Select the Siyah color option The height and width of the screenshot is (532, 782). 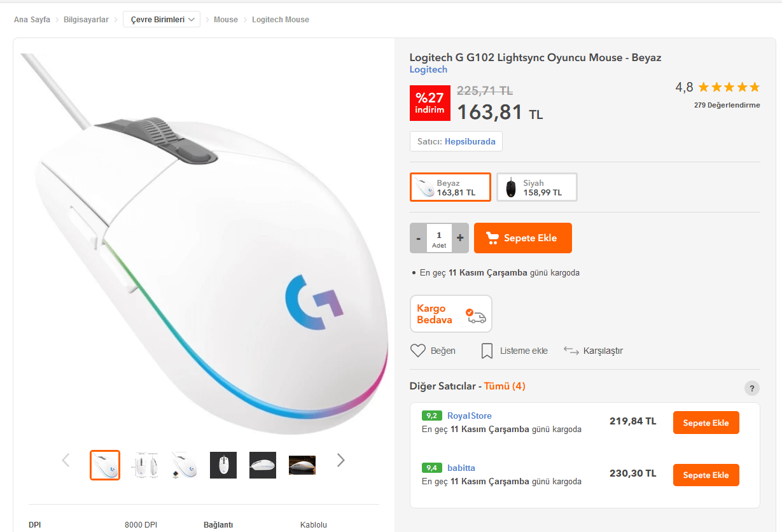point(537,187)
